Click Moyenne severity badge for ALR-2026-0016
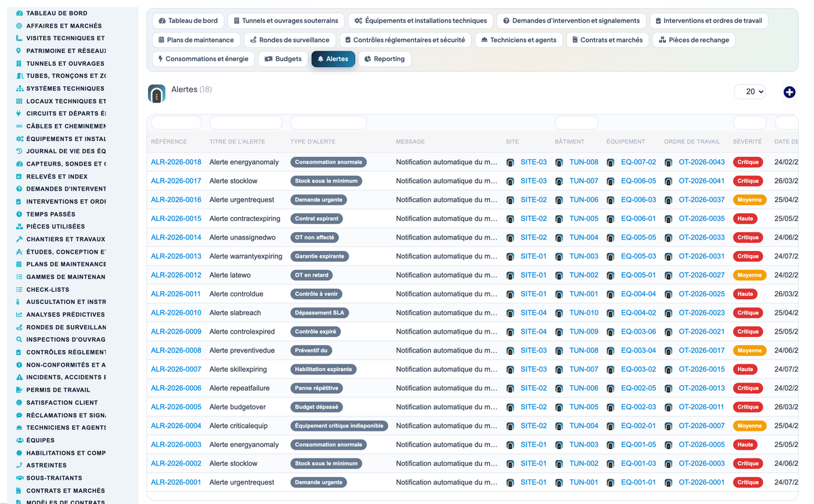Viewport: 814px width, 504px height. coord(750,200)
